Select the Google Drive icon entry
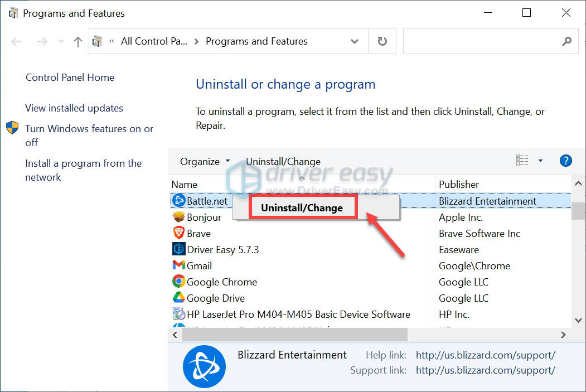586x392 pixels. (x=178, y=298)
